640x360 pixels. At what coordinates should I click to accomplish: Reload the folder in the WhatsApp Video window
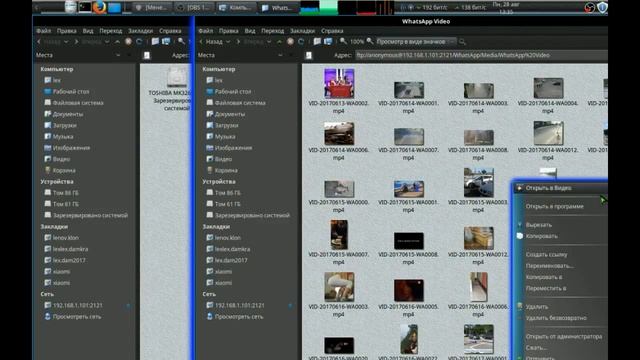pyautogui.click(x=301, y=42)
